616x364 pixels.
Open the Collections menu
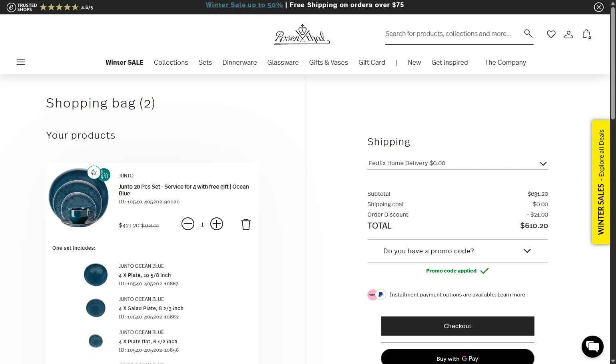click(x=171, y=62)
